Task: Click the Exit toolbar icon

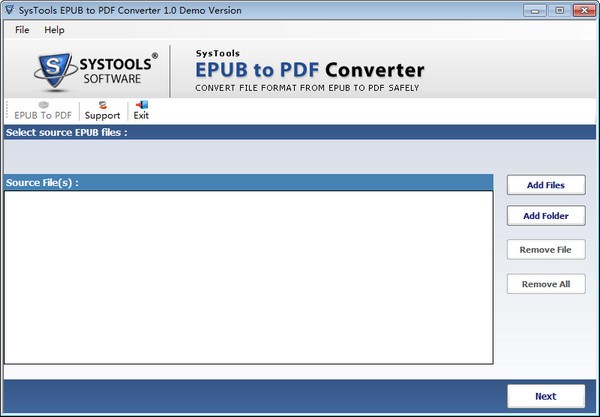Action: pos(141,111)
